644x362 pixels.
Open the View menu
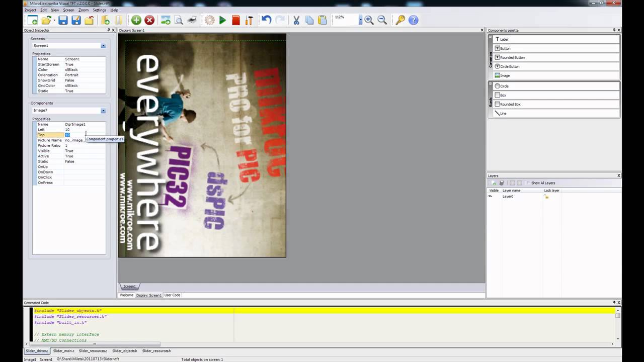(x=55, y=10)
